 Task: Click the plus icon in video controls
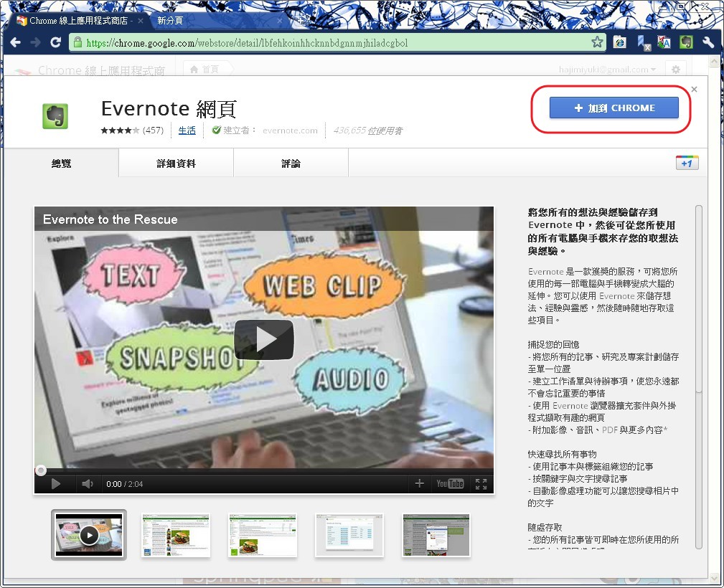pyautogui.click(x=419, y=483)
